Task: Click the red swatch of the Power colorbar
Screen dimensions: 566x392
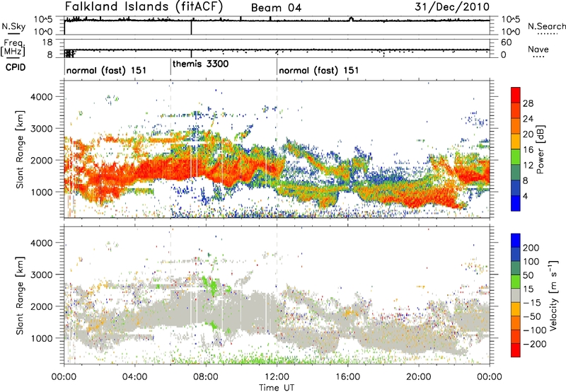Action: click(x=516, y=95)
